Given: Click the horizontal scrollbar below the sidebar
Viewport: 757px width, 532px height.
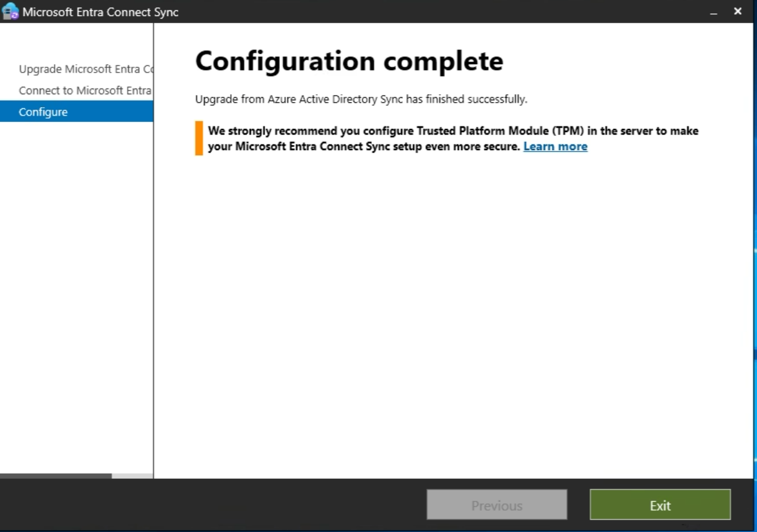Looking at the screenshot, I should 55,476.
